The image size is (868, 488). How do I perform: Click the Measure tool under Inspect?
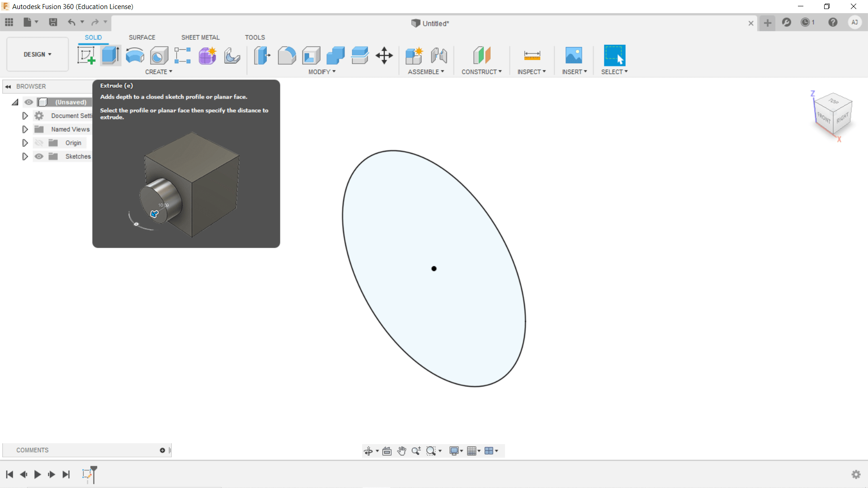[532, 56]
